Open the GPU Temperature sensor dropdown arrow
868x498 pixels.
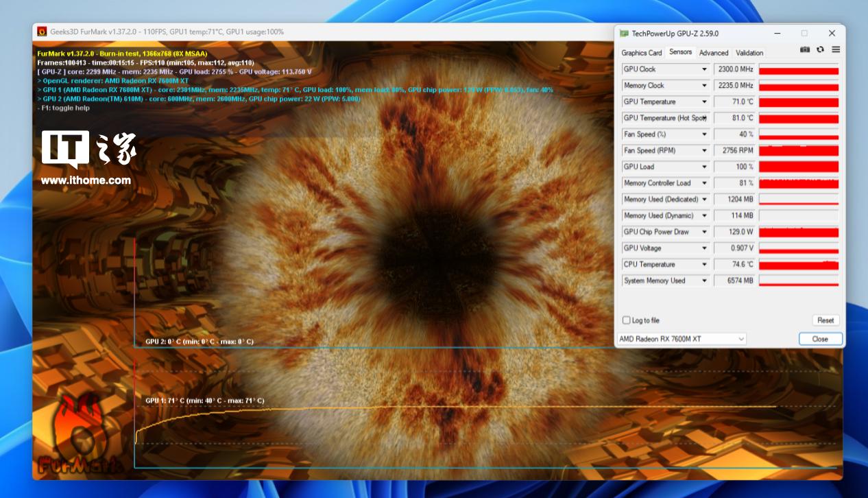click(x=704, y=102)
